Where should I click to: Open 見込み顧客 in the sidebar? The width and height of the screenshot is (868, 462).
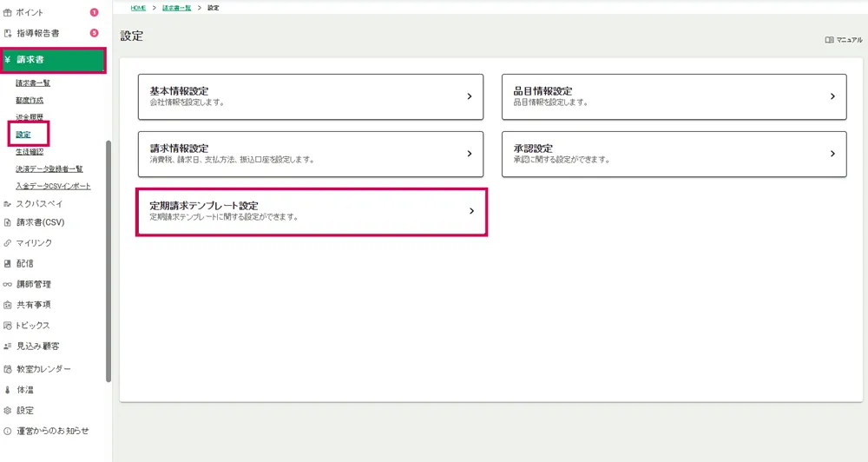(x=37, y=346)
